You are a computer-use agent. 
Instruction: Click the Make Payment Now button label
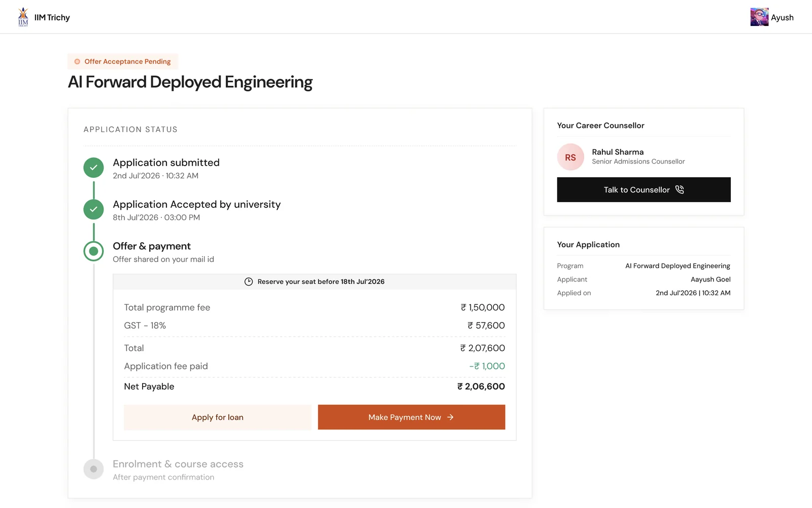[404, 417]
